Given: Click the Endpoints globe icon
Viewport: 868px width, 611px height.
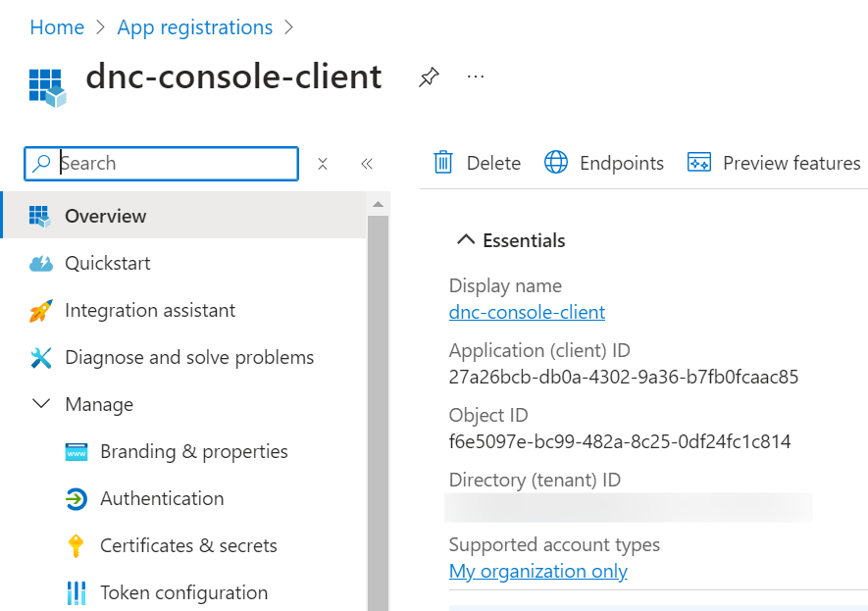Looking at the screenshot, I should pyautogui.click(x=556, y=162).
